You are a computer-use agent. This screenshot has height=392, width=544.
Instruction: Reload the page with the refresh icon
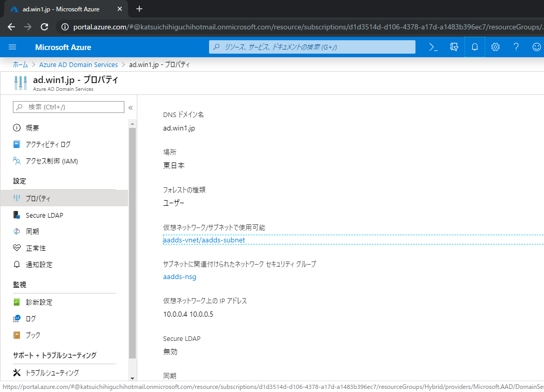tap(44, 27)
